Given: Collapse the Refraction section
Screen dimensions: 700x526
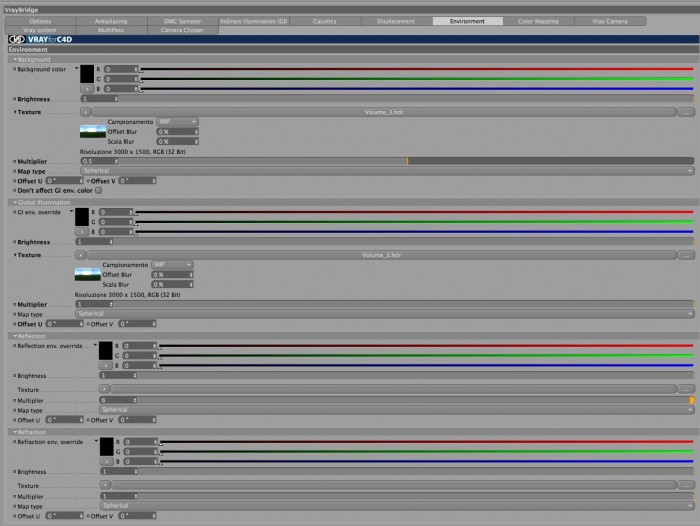Looking at the screenshot, I should pyautogui.click(x=15, y=432).
